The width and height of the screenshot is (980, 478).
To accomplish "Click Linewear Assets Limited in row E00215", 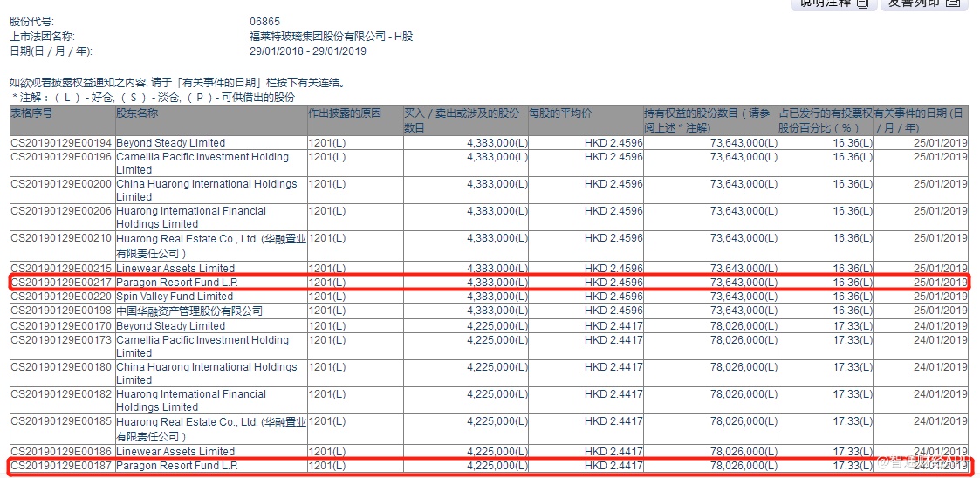I will click(x=175, y=269).
